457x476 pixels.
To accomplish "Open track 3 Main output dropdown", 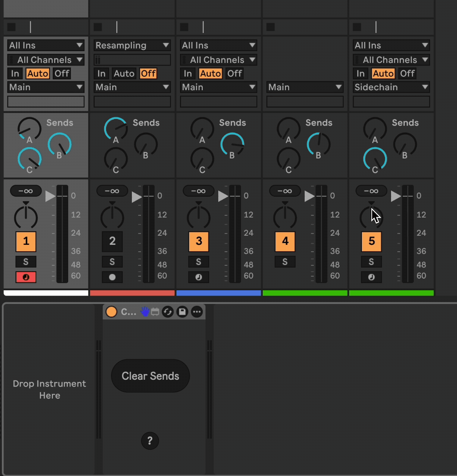I will pos(219,87).
